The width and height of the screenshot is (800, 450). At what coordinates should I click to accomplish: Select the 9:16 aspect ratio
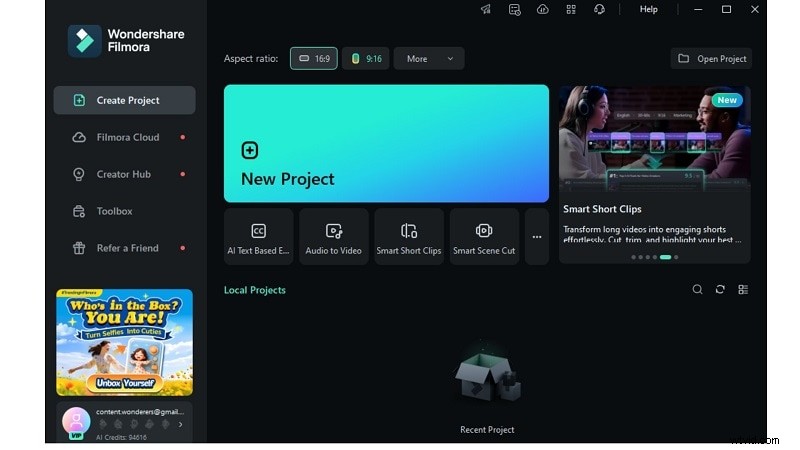point(366,59)
